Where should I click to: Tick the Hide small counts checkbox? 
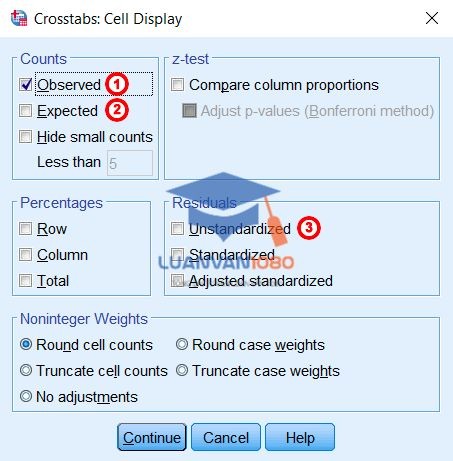[25, 137]
